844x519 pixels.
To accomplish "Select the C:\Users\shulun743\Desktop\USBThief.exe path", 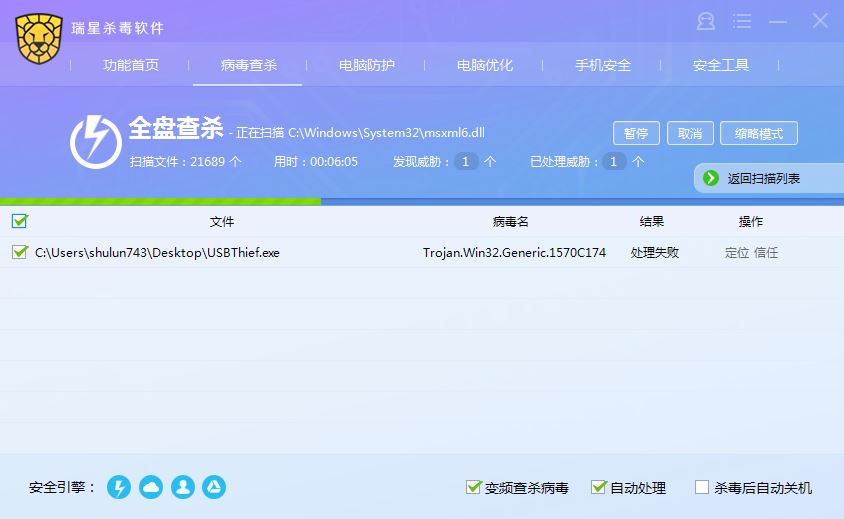I will [x=157, y=253].
